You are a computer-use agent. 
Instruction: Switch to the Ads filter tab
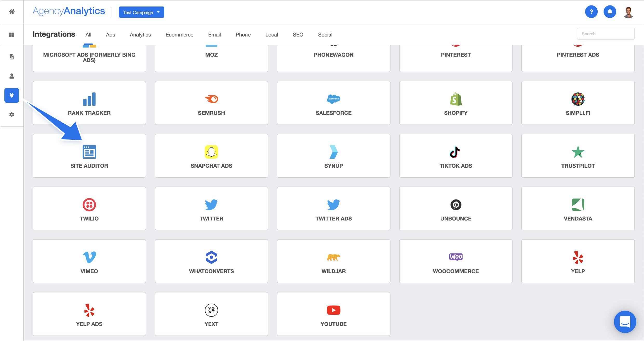tap(110, 34)
